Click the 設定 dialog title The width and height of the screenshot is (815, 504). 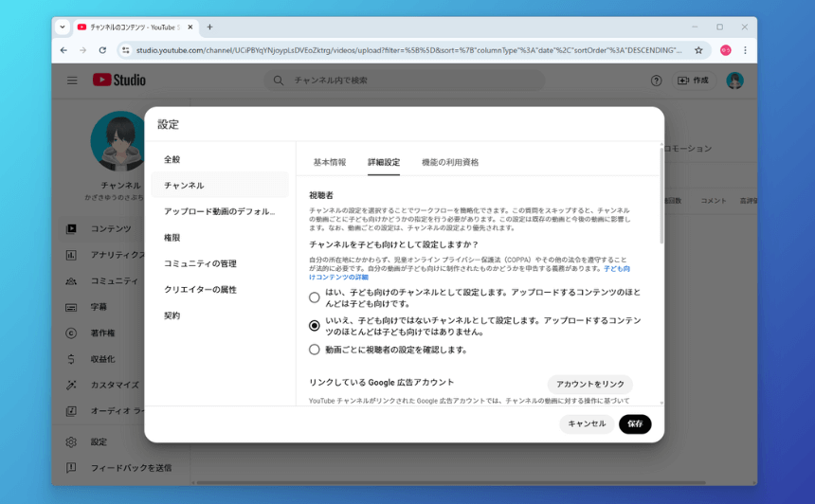click(x=168, y=125)
